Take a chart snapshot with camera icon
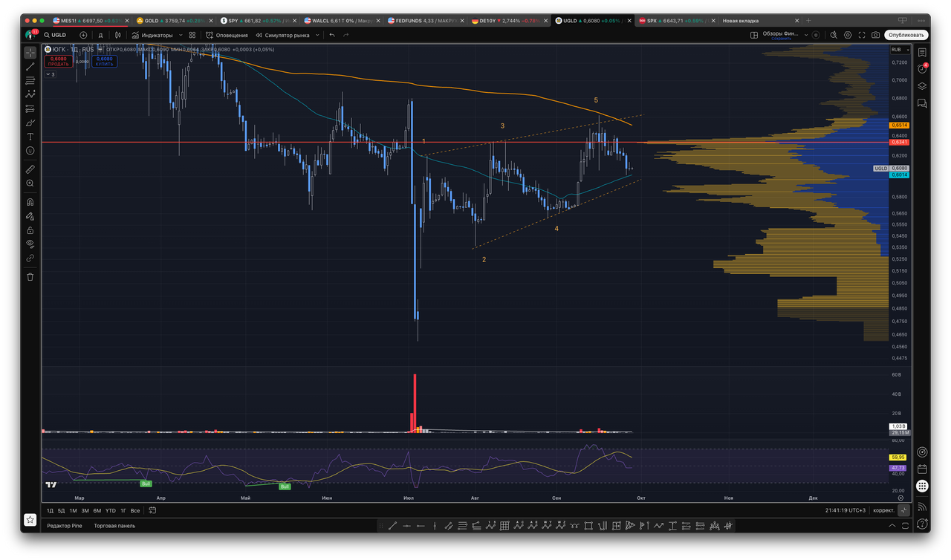Screen dimensions: 951x560 click(x=876, y=35)
